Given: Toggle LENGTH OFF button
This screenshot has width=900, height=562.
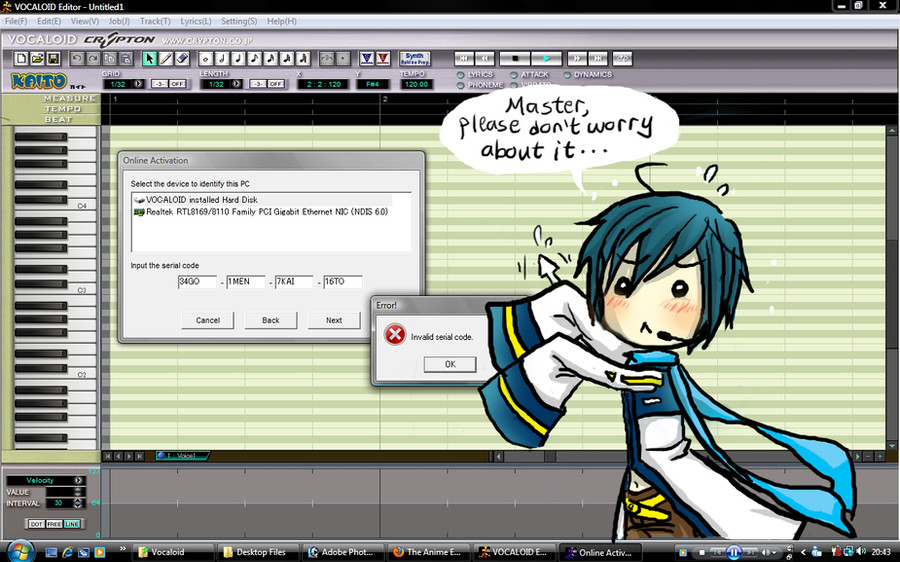Looking at the screenshot, I should pos(276,84).
